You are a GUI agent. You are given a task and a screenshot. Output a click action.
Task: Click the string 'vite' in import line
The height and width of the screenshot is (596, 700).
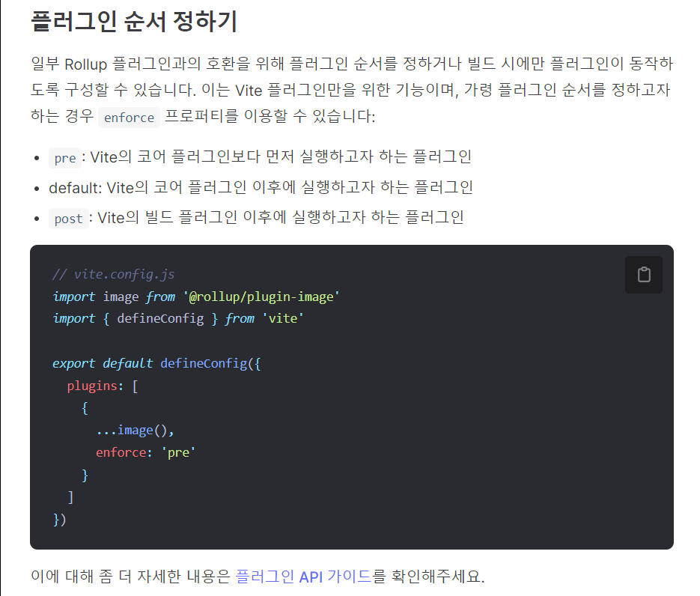coord(283,318)
